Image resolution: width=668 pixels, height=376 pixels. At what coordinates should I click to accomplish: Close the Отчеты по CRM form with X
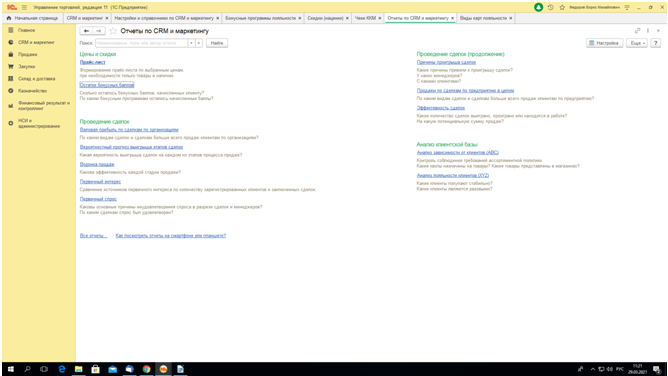click(658, 31)
